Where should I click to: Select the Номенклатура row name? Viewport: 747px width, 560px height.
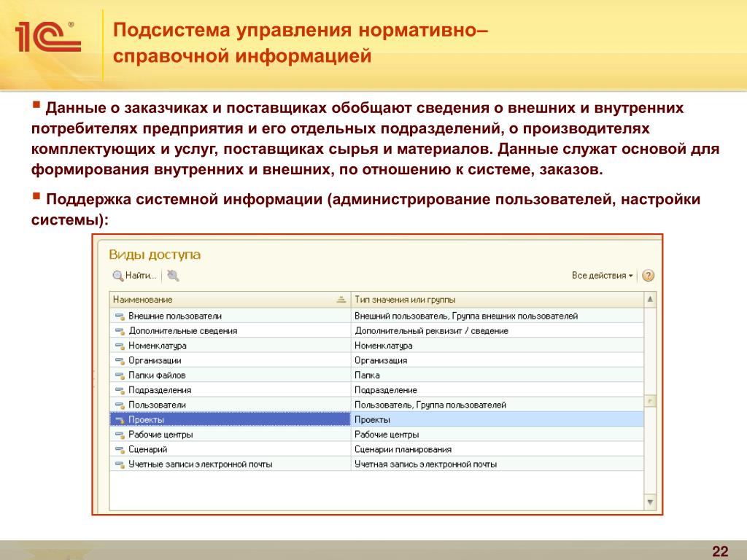pos(158,345)
